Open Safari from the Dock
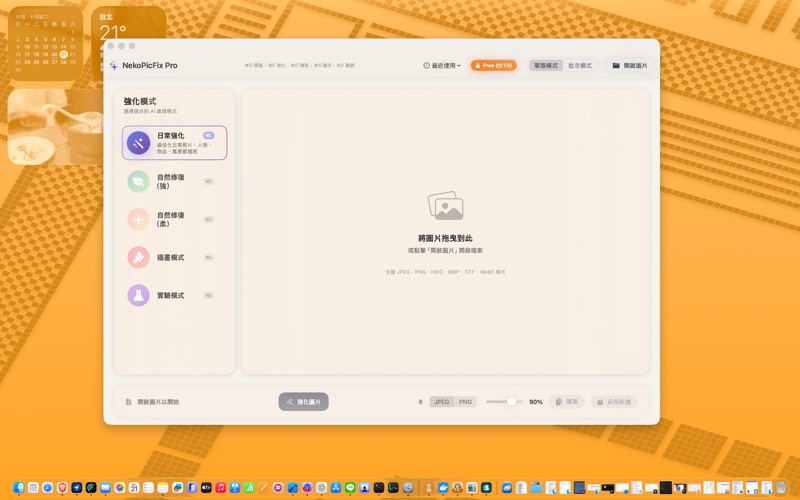 point(47,487)
